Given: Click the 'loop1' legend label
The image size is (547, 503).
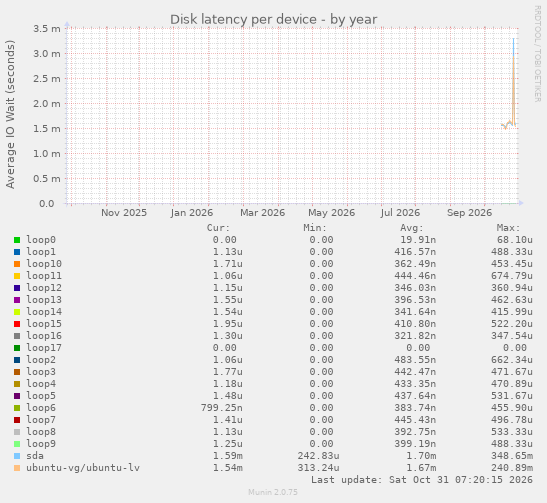Looking at the screenshot, I should click(41, 252).
